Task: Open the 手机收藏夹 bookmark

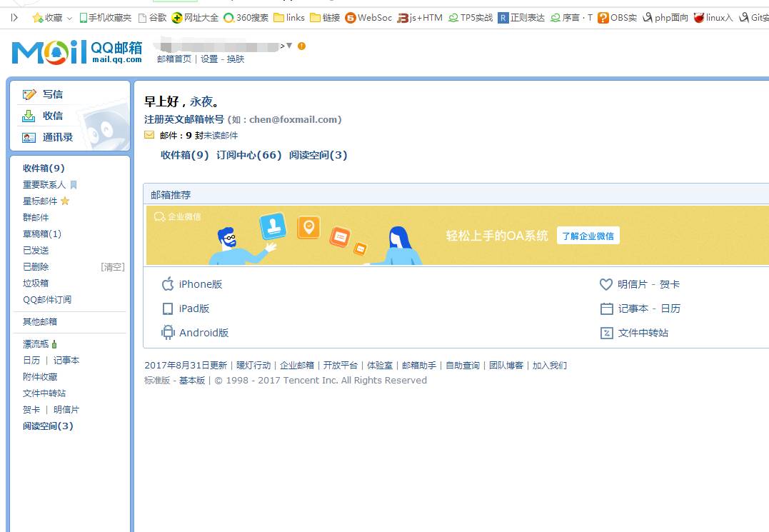Action: coord(105,18)
